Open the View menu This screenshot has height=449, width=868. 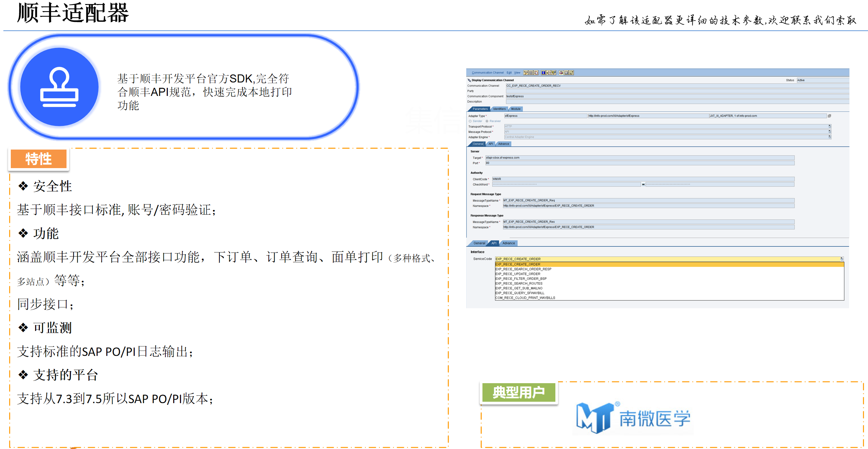coord(517,73)
